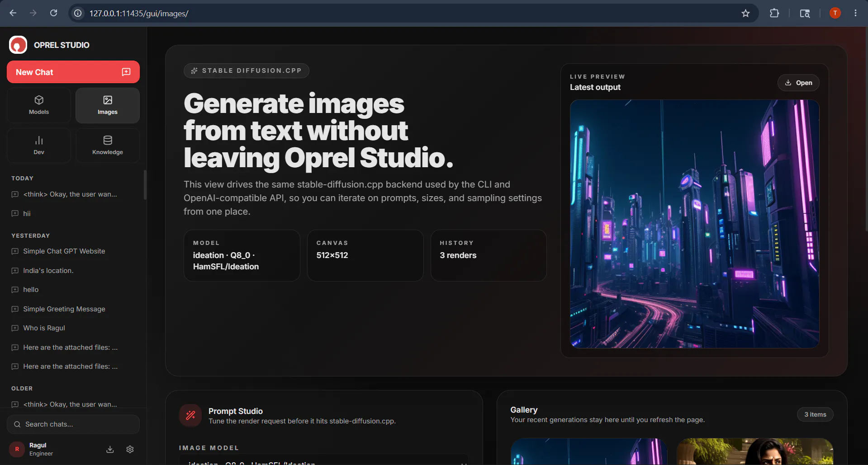Click the Latest output cyberpunk city preview
The width and height of the screenshot is (868, 465).
click(694, 224)
